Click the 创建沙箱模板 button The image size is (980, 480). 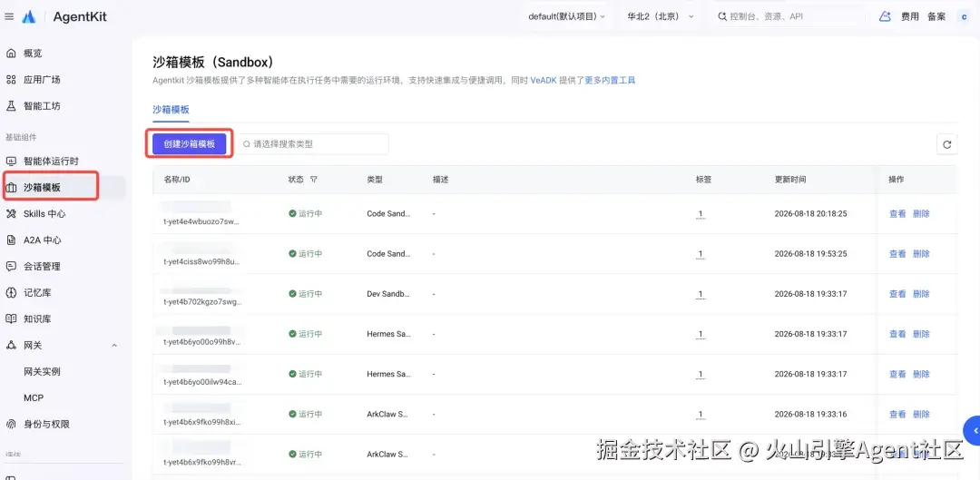(190, 143)
